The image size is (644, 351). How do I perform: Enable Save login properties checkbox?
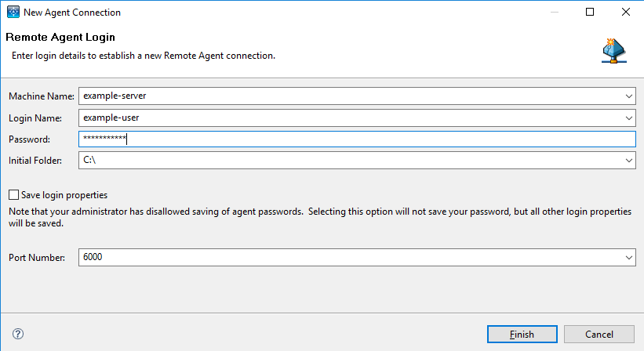tap(13, 195)
